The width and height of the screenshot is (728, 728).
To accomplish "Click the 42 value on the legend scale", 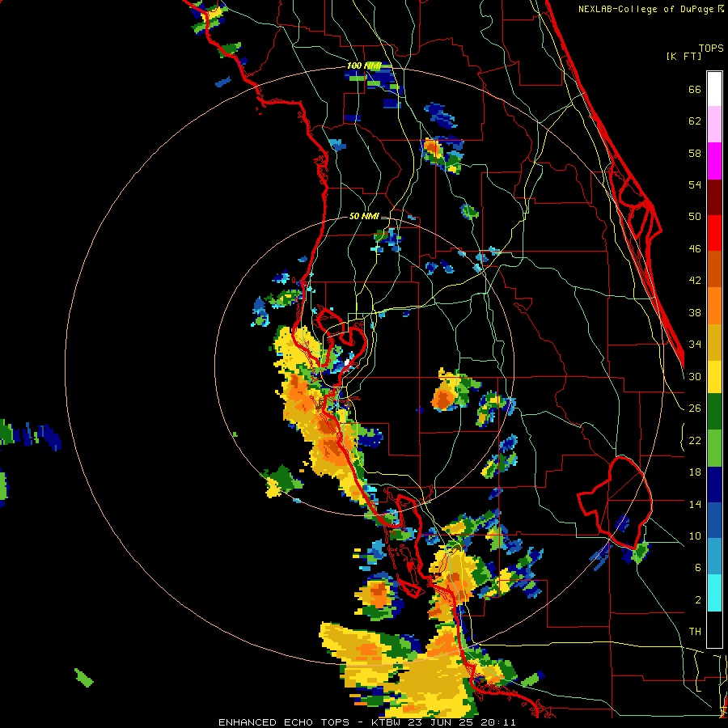I will (x=695, y=281).
